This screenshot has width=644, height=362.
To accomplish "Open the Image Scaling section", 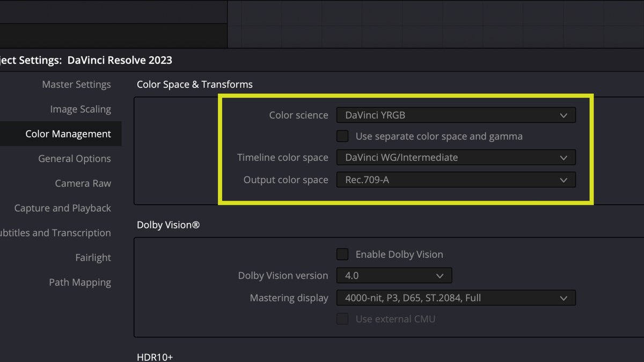I will [x=80, y=109].
